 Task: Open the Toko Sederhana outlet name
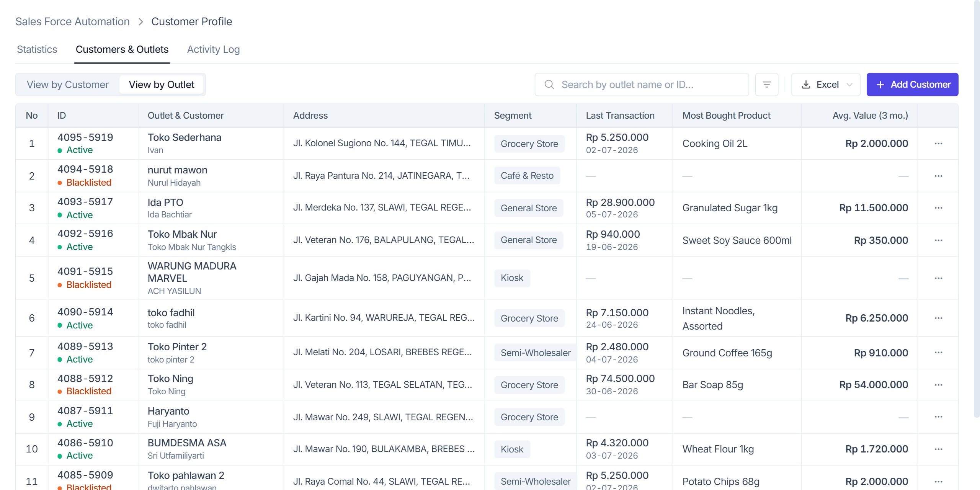[185, 137]
